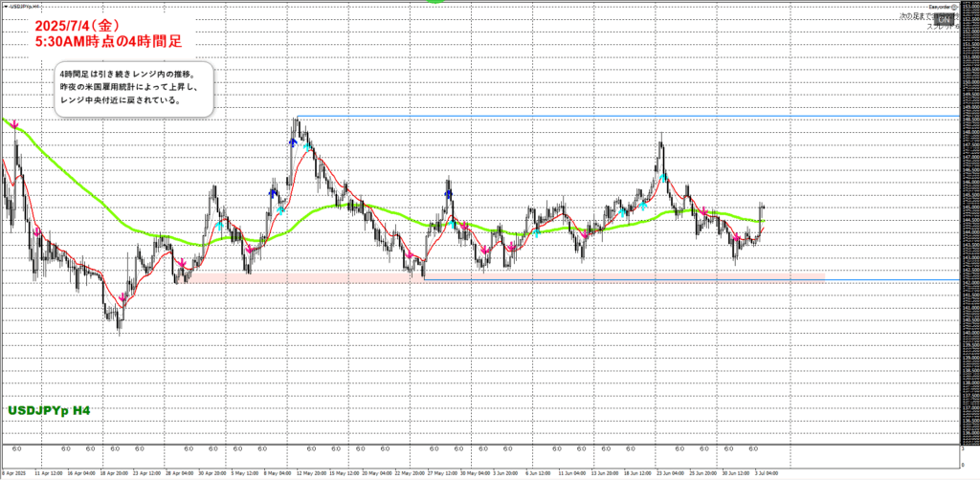This screenshot has width=980, height=480.
Task: Click the 6 Jun 12:00 time label
Action: point(538,473)
